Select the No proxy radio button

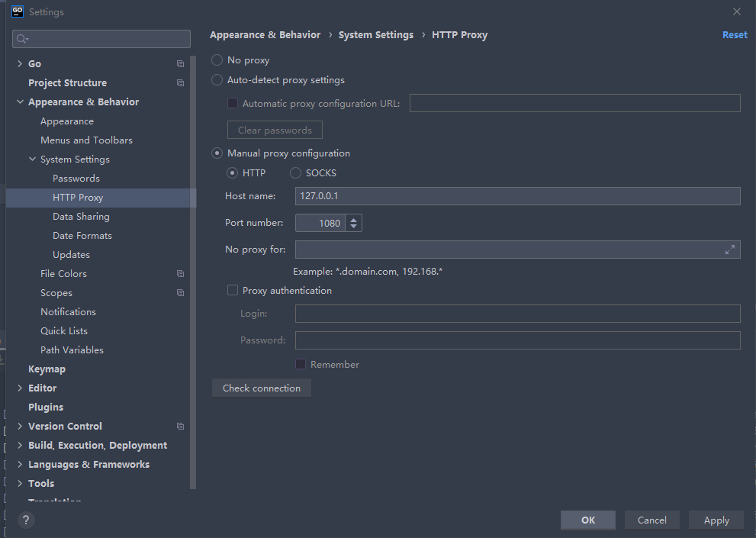(217, 60)
